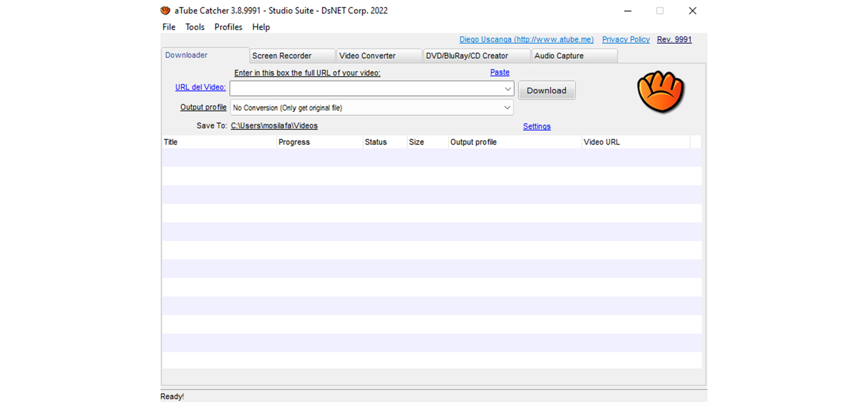
Task: Open the save folder path C:\Users\mosilafa\Videos
Action: [274, 126]
